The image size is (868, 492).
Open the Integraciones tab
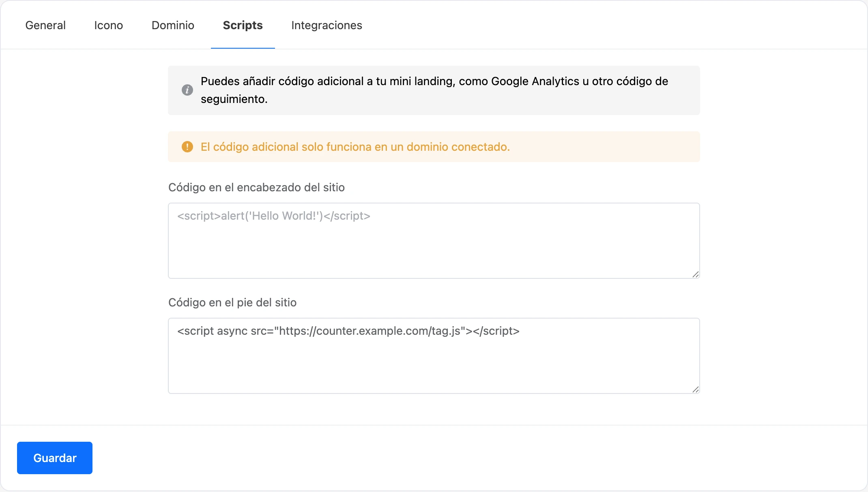click(x=327, y=25)
